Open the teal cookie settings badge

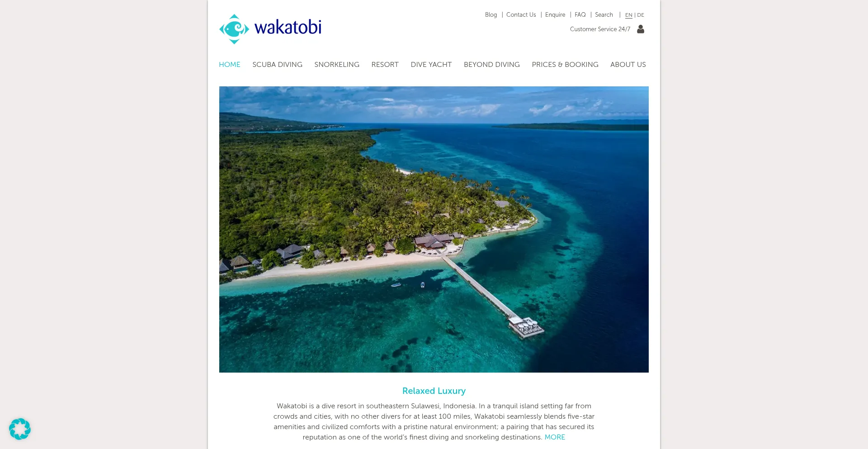click(20, 429)
